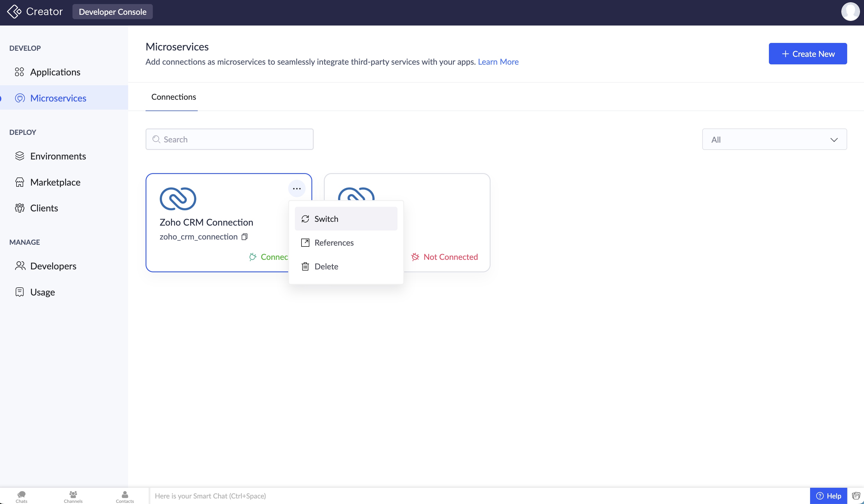Screen dimensions: 864x504
Task: Open Environments in the sidebar
Action: 58,156
